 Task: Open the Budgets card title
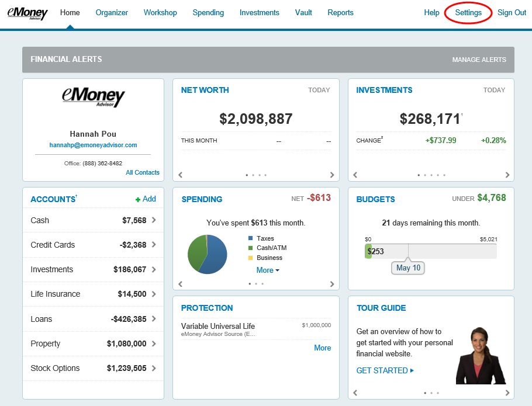tap(375, 199)
